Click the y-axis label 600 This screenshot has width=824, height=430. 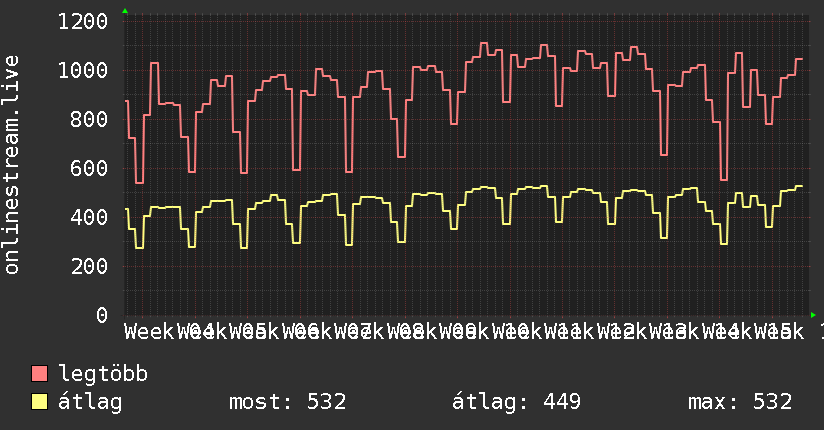(89, 168)
